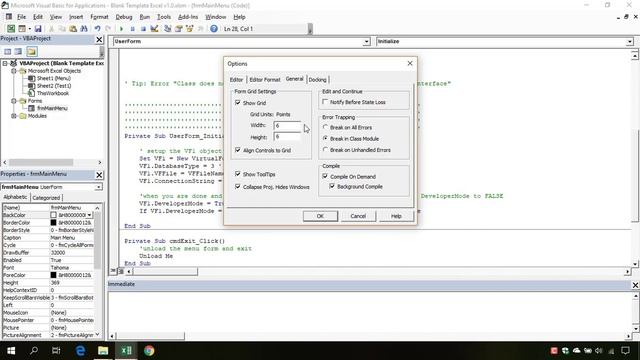Open Google Chrome from taskbar

pos(149,351)
